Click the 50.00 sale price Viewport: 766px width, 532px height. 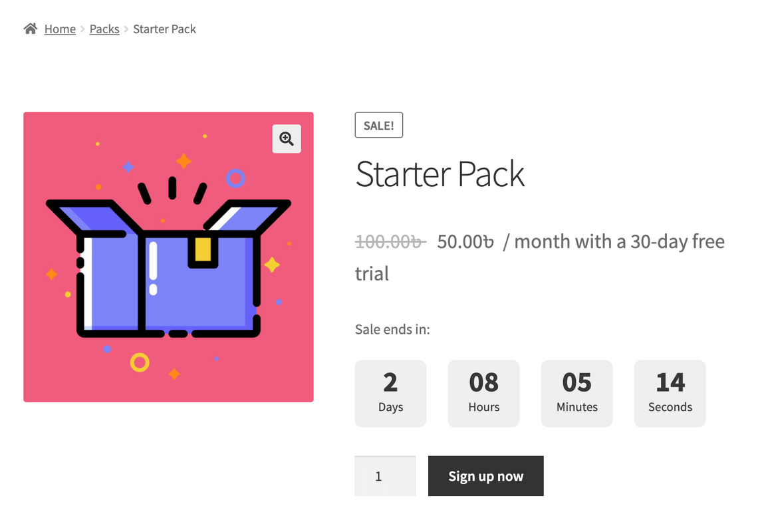coord(465,241)
